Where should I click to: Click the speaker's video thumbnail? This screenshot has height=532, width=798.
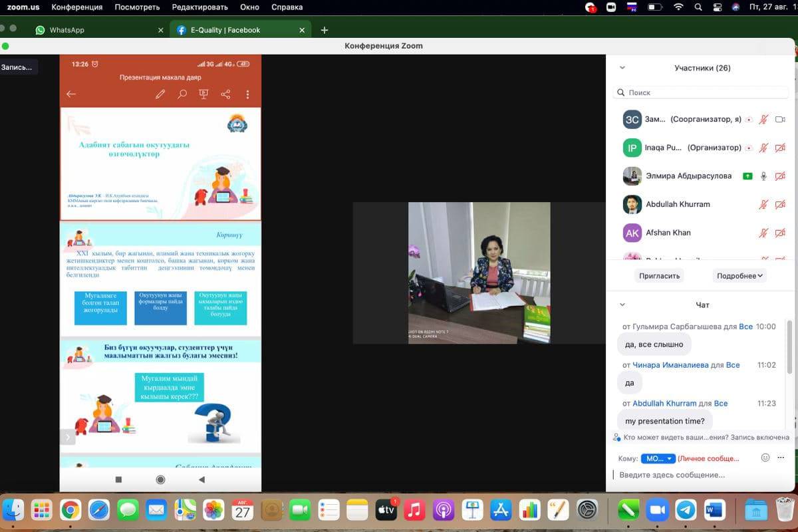point(479,273)
